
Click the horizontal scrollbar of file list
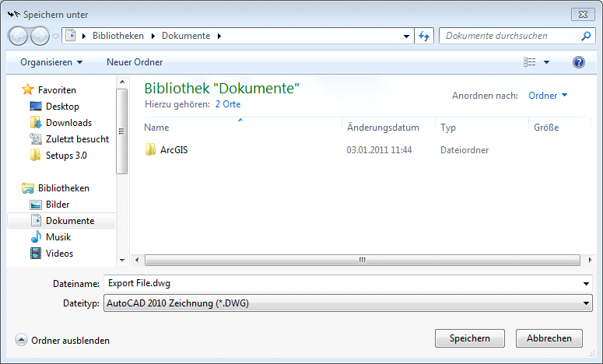pos(362,261)
